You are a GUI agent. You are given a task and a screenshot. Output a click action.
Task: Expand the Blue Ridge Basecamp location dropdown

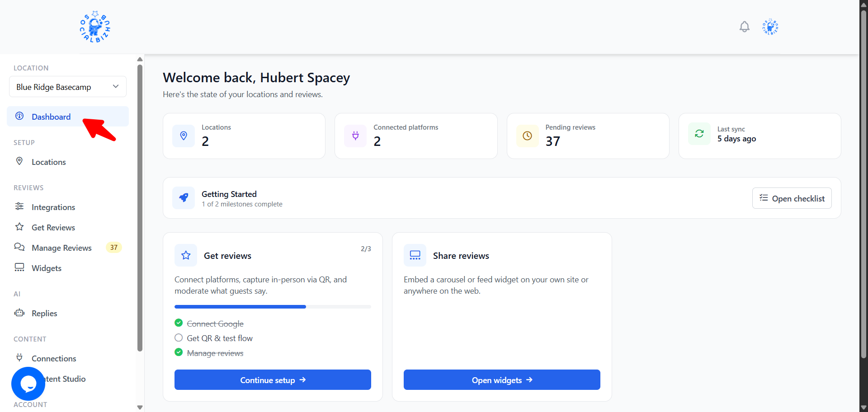(x=68, y=87)
